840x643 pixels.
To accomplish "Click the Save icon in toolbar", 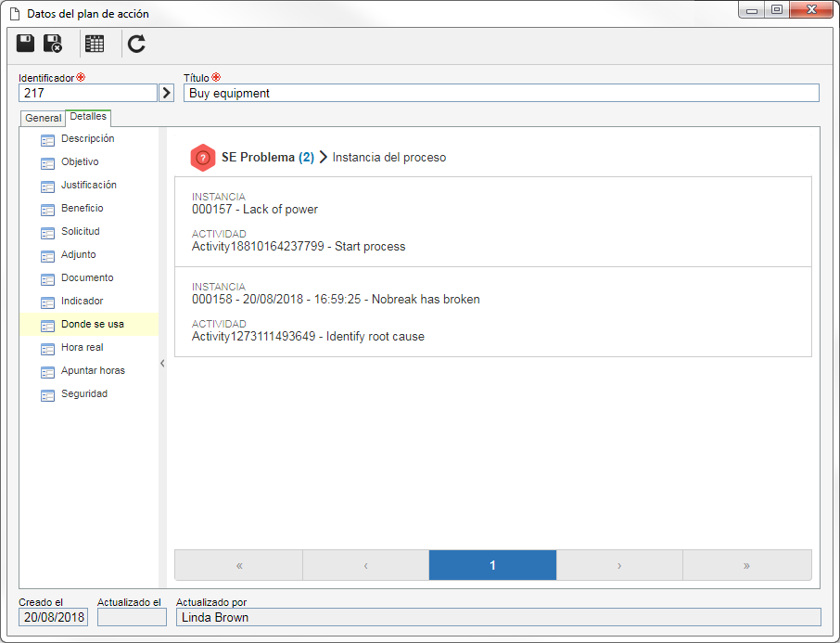I will pos(25,44).
